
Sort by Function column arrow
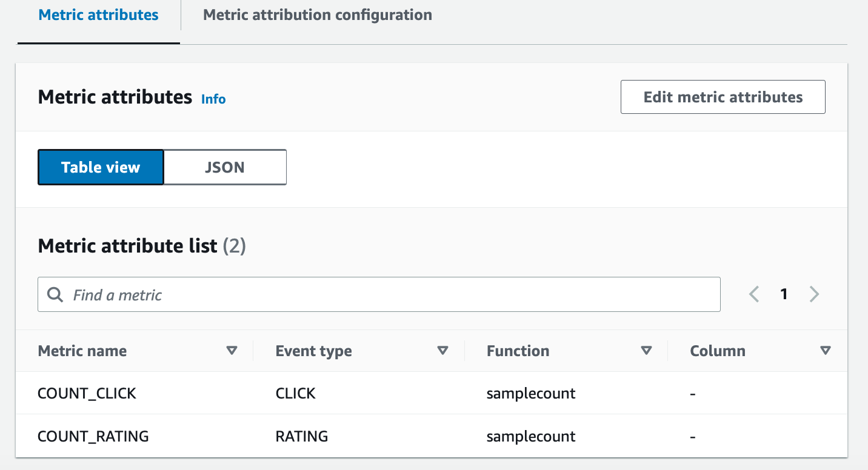tap(647, 351)
